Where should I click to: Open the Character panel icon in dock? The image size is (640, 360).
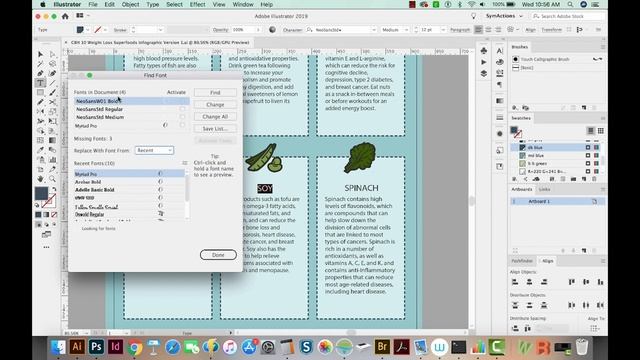pyautogui.click(x=500, y=51)
